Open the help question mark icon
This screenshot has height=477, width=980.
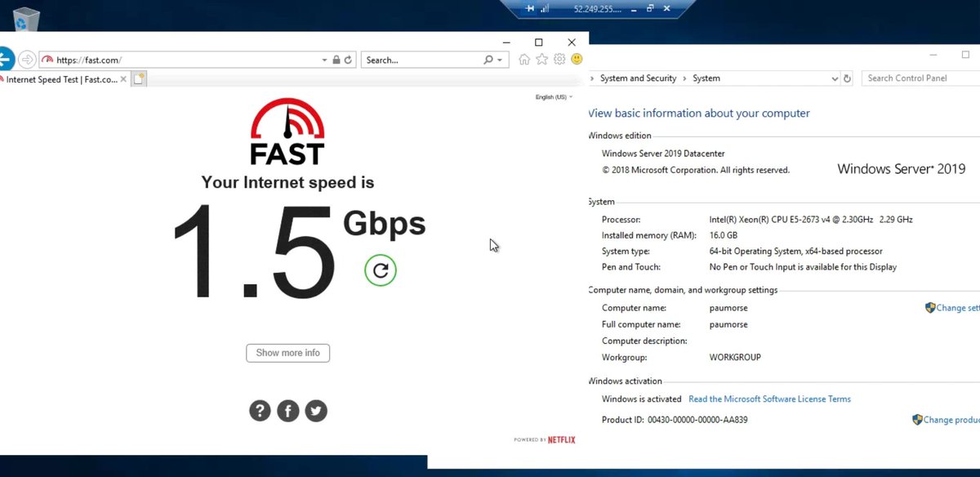(x=260, y=410)
